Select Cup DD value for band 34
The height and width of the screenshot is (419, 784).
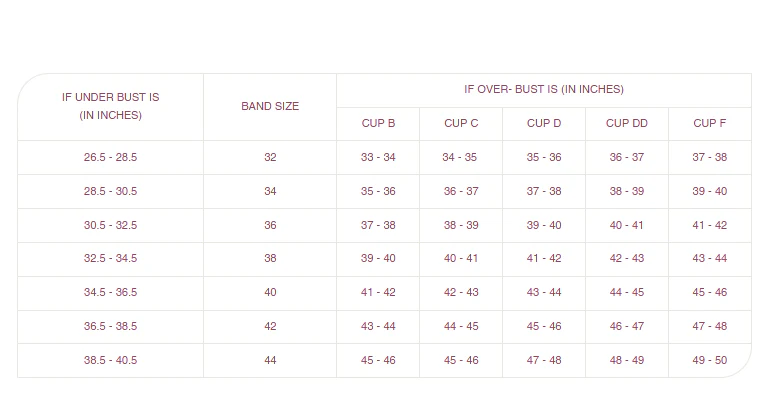click(627, 192)
